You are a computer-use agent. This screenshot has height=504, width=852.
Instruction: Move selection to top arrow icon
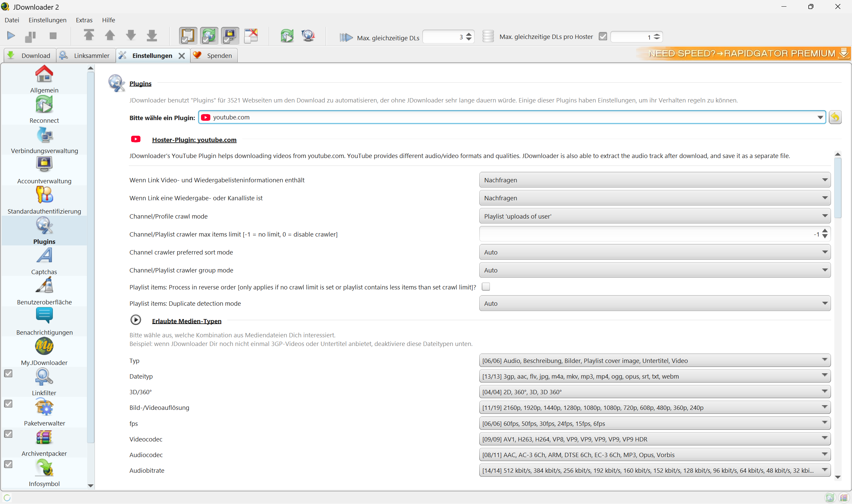89,35
